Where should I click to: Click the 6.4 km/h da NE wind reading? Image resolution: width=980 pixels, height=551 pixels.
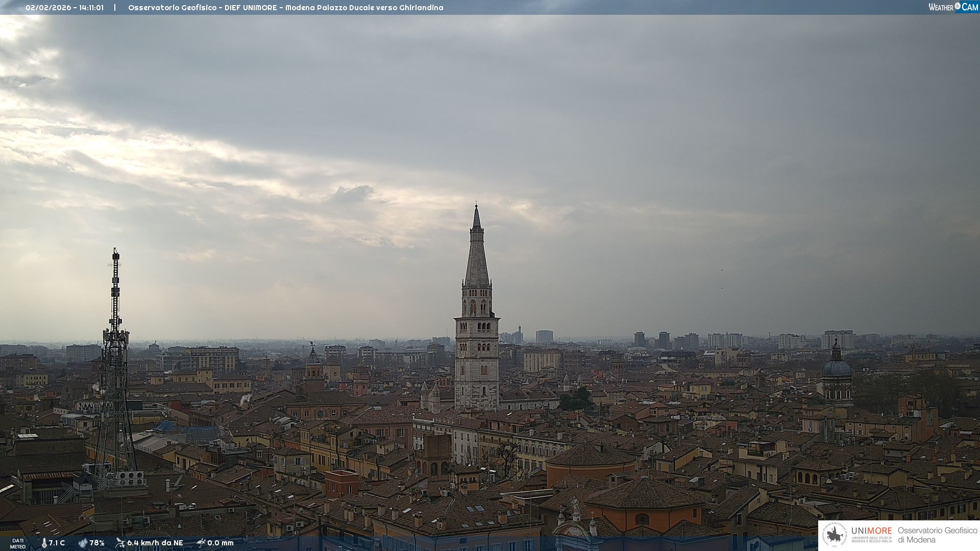[x=155, y=543]
